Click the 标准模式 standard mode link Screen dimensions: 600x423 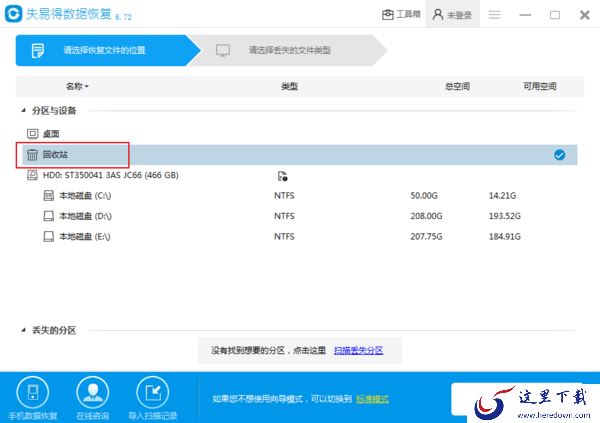click(372, 399)
